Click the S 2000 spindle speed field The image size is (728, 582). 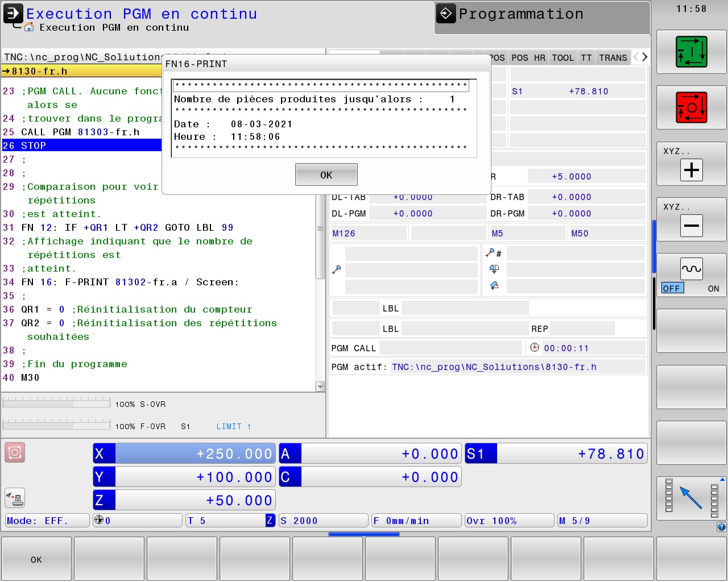(x=323, y=521)
